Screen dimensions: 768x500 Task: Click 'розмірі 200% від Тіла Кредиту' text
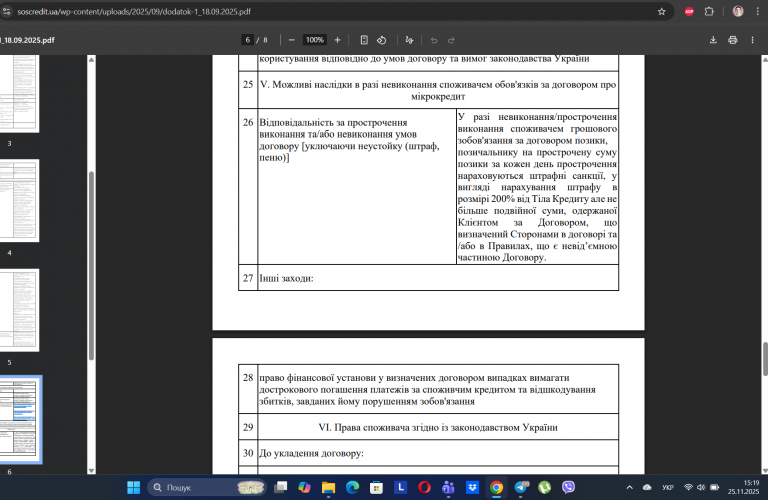524,199
